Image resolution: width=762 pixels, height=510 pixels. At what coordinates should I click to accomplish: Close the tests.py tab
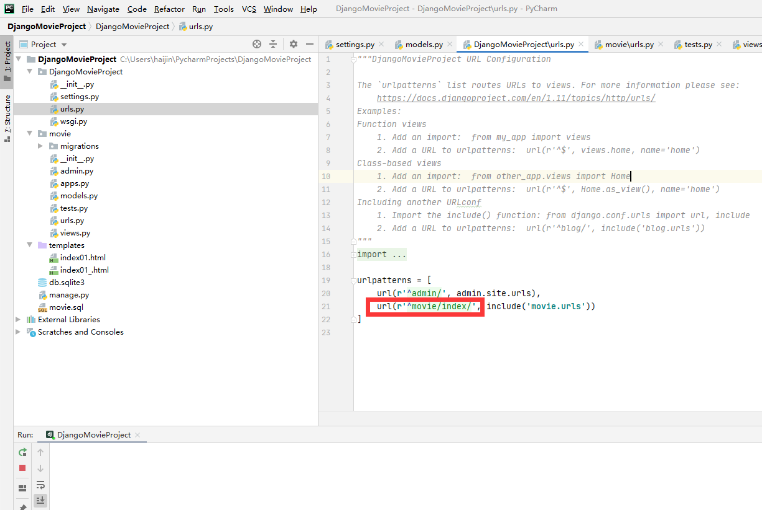pyautogui.click(x=719, y=44)
